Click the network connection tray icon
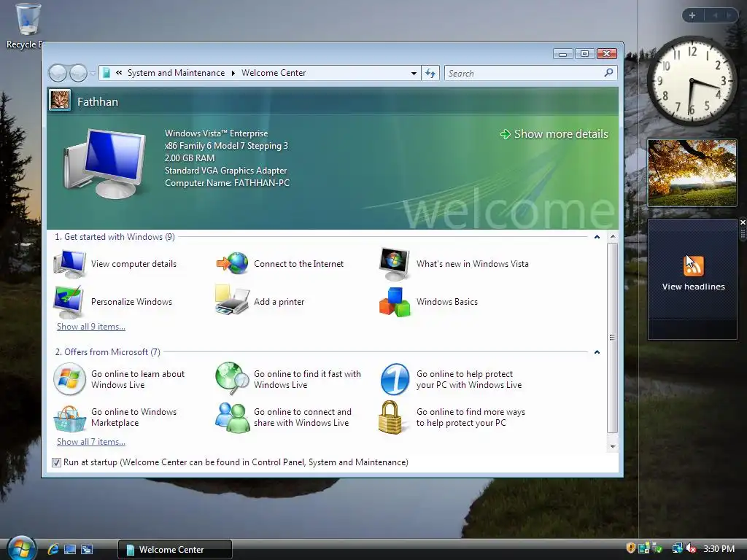The width and height of the screenshot is (747, 560). tap(676, 548)
